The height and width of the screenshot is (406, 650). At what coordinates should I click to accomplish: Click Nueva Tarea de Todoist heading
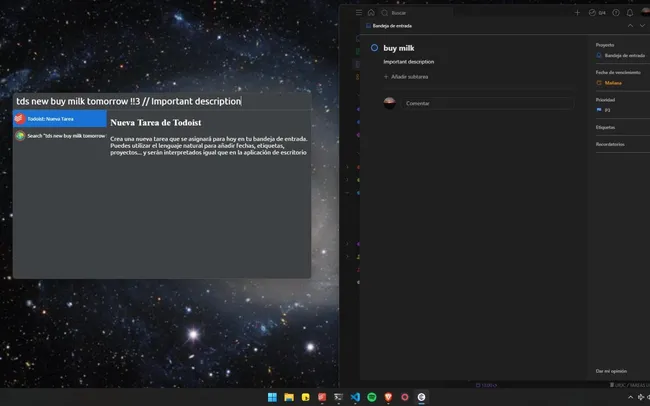pyautogui.click(x=155, y=123)
